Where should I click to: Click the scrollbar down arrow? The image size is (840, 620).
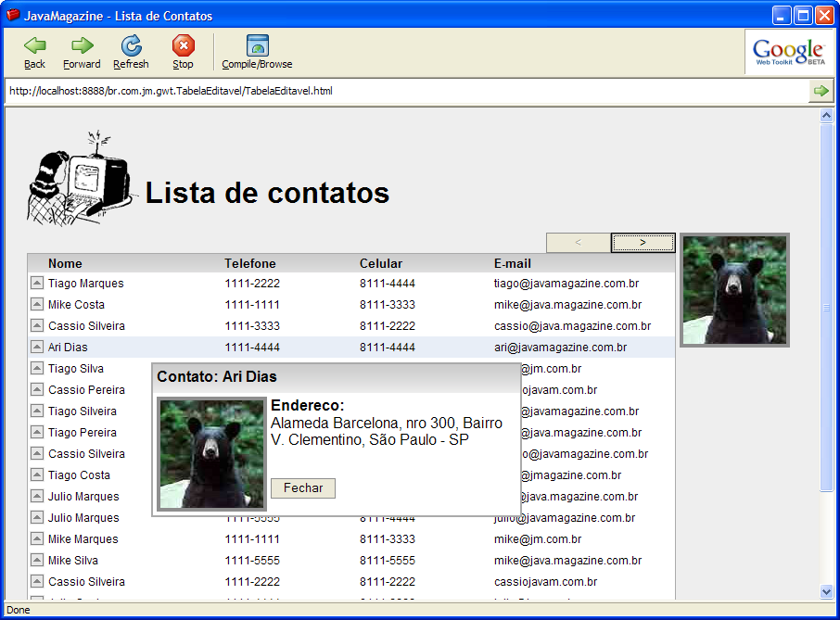827,591
